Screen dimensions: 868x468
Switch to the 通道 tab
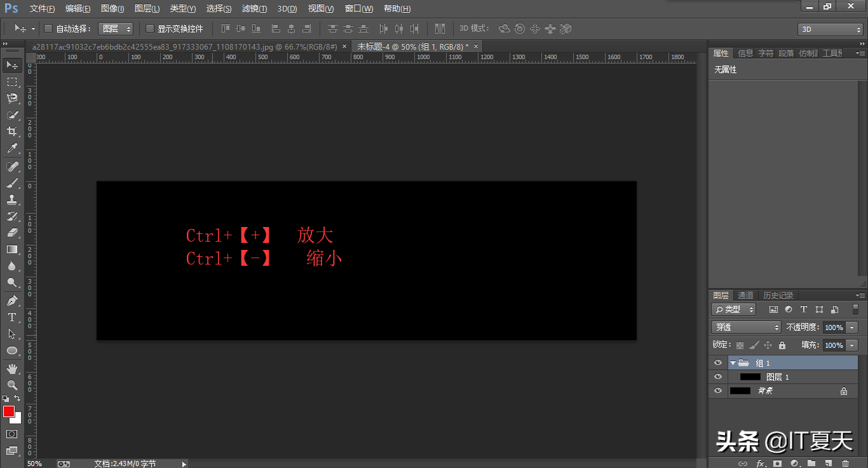(x=745, y=296)
